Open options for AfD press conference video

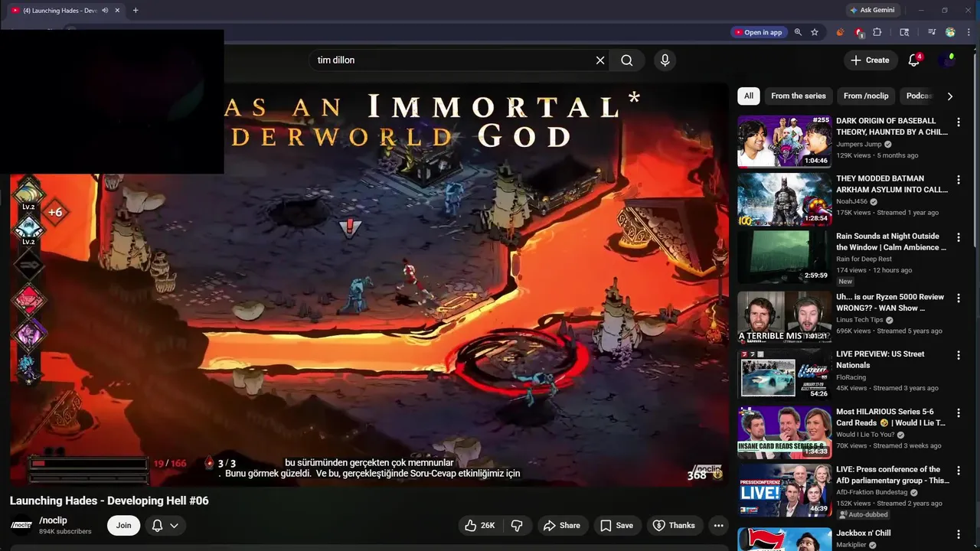(958, 471)
